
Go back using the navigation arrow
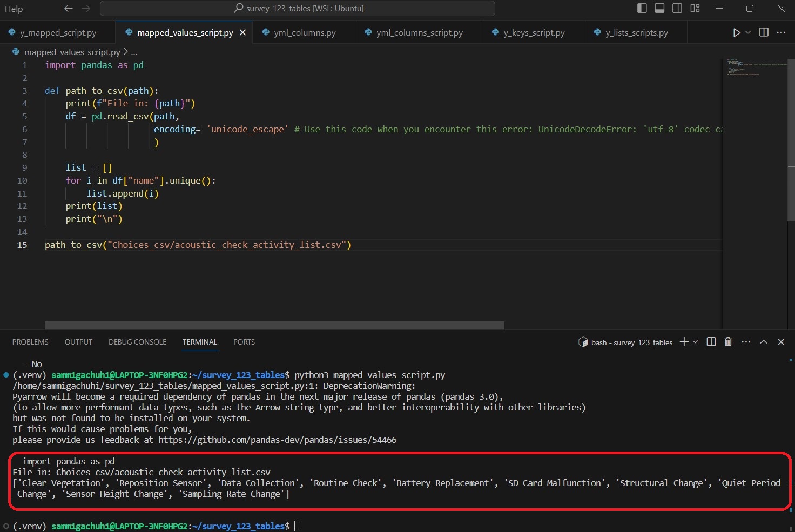tap(68, 9)
